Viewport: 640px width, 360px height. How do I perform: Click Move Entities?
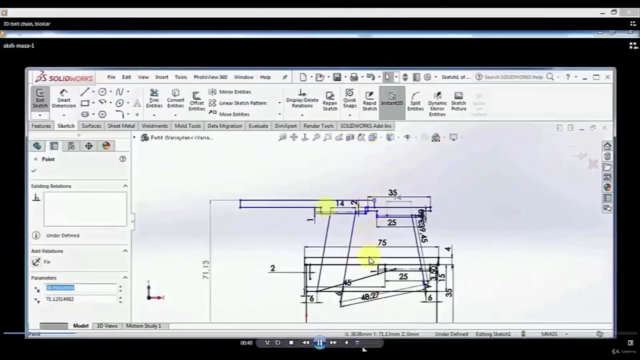click(x=229, y=114)
